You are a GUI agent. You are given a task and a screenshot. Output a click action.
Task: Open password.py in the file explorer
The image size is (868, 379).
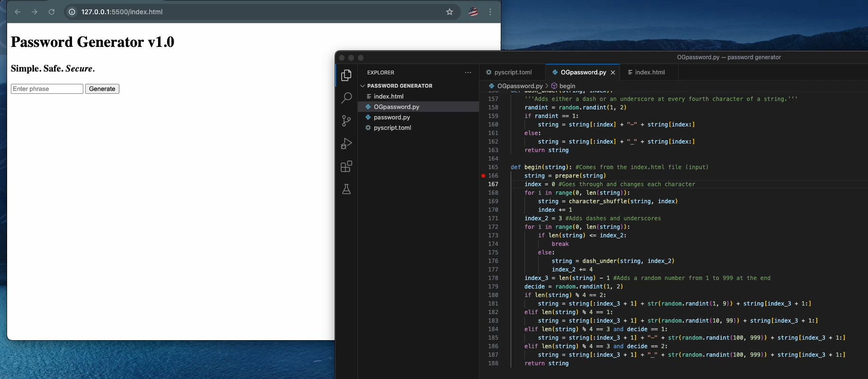(391, 117)
